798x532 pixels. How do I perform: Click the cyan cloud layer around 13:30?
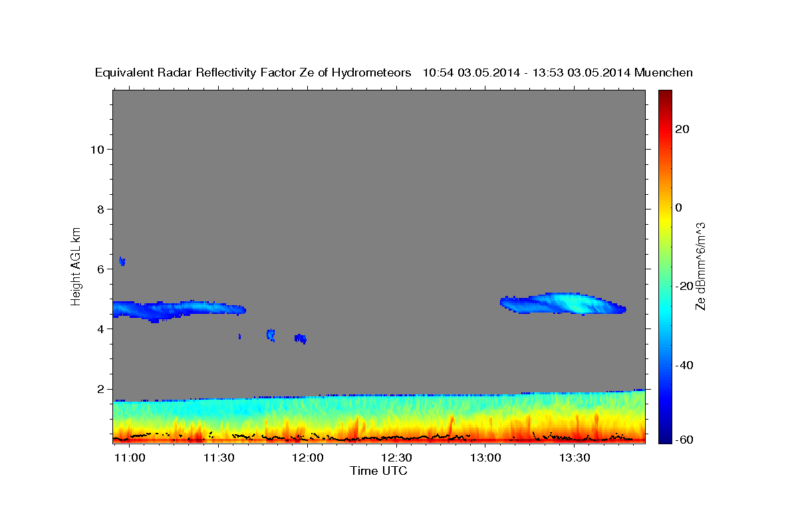pos(563,303)
